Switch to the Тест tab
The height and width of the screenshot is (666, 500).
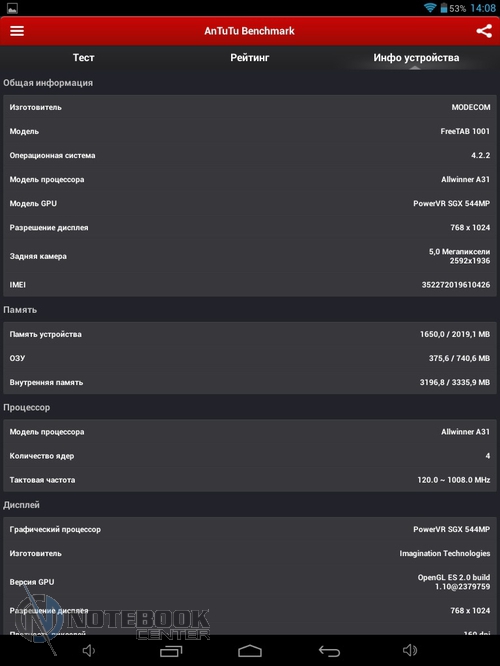[83, 57]
